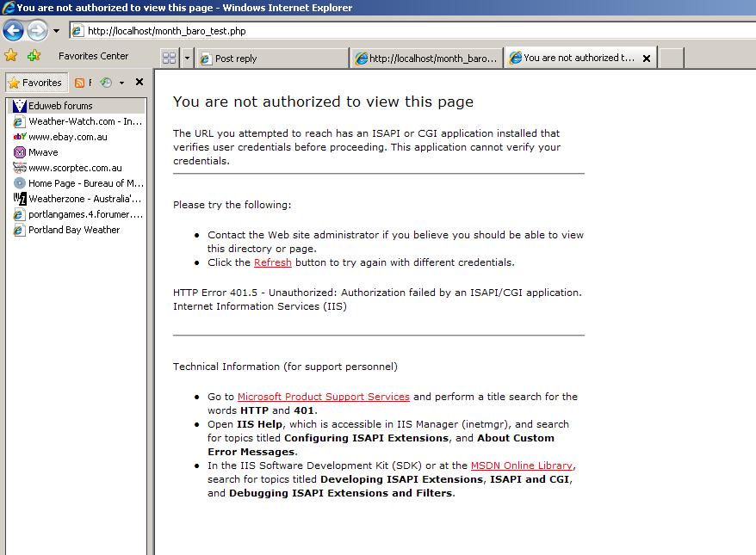Viewport: 756px width, 555px height.
Task: Switch to the localhost/month_baro tab
Action: 426,59
